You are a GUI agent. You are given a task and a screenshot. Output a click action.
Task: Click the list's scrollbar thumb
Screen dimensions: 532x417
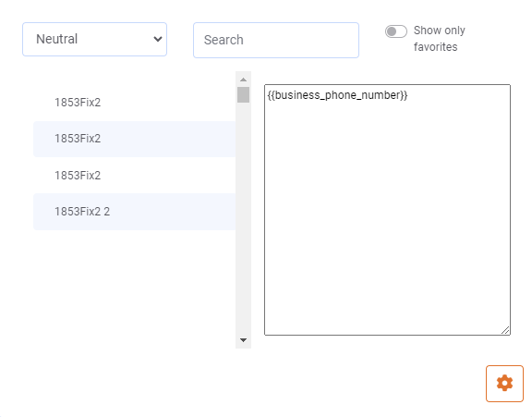(x=243, y=94)
